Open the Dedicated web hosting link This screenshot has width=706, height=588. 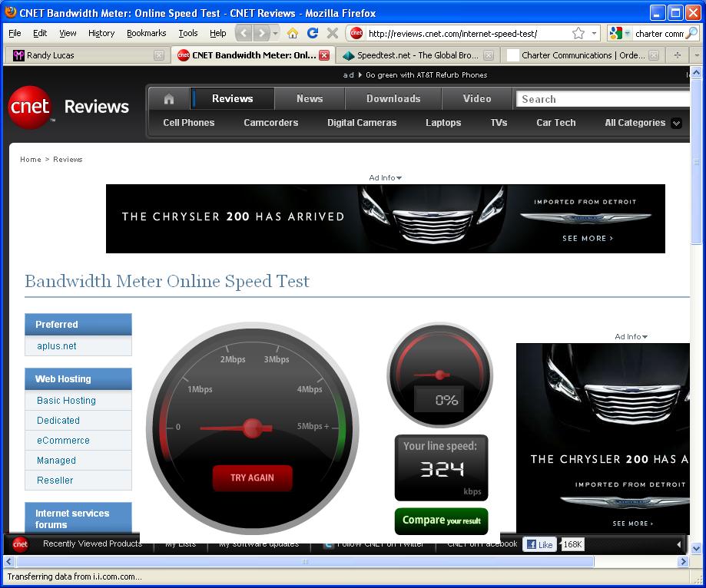tap(58, 421)
